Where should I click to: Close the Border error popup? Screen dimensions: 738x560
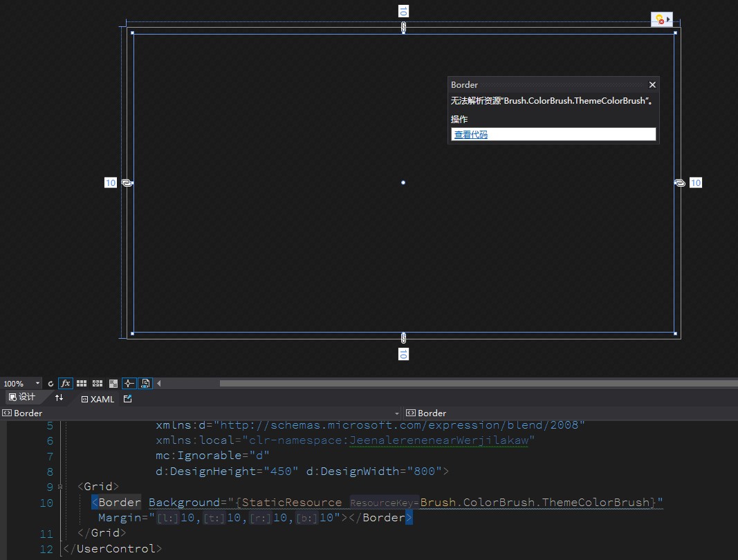pos(652,85)
